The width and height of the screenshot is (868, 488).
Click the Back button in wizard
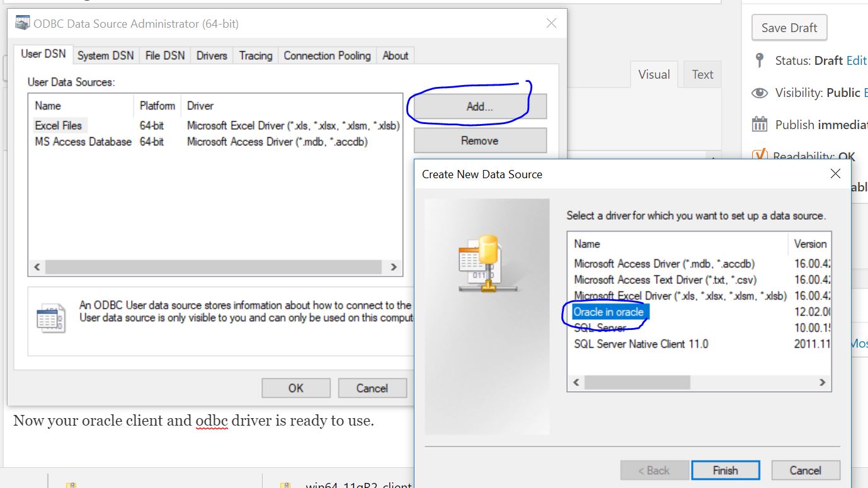click(654, 470)
